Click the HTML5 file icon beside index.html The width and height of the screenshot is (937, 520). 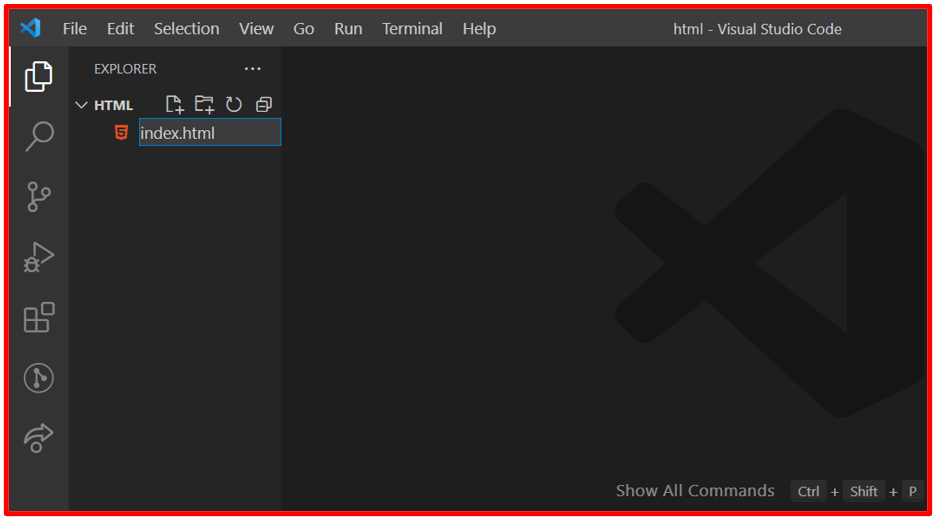pyautogui.click(x=121, y=132)
